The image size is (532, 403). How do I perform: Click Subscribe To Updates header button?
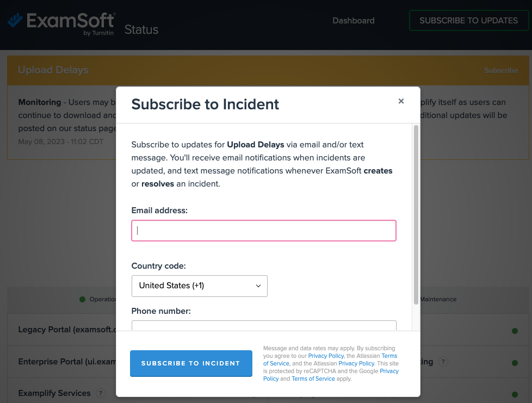(x=468, y=21)
